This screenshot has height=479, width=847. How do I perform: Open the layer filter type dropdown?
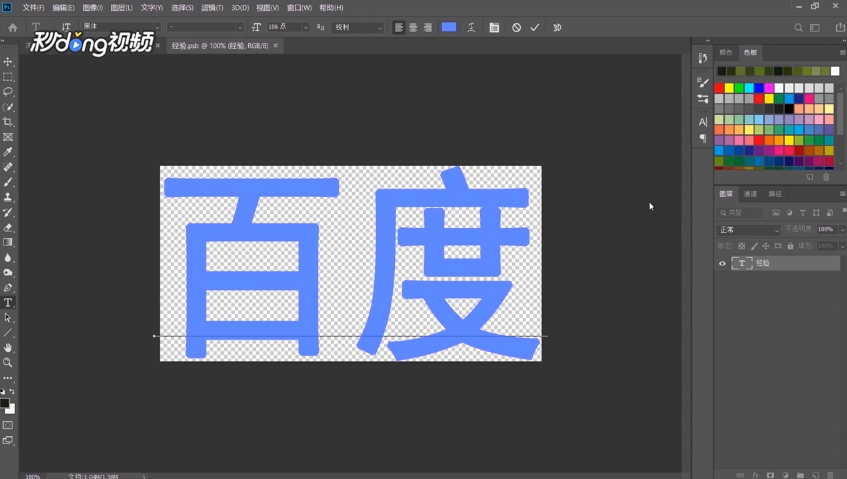(740, 213)
